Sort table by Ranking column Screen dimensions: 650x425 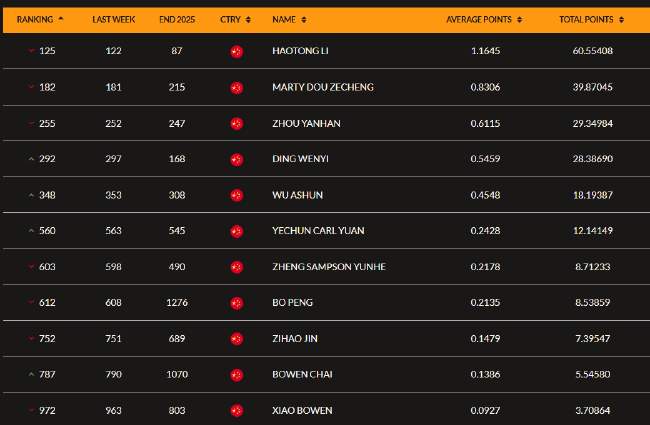coord(40,19)
